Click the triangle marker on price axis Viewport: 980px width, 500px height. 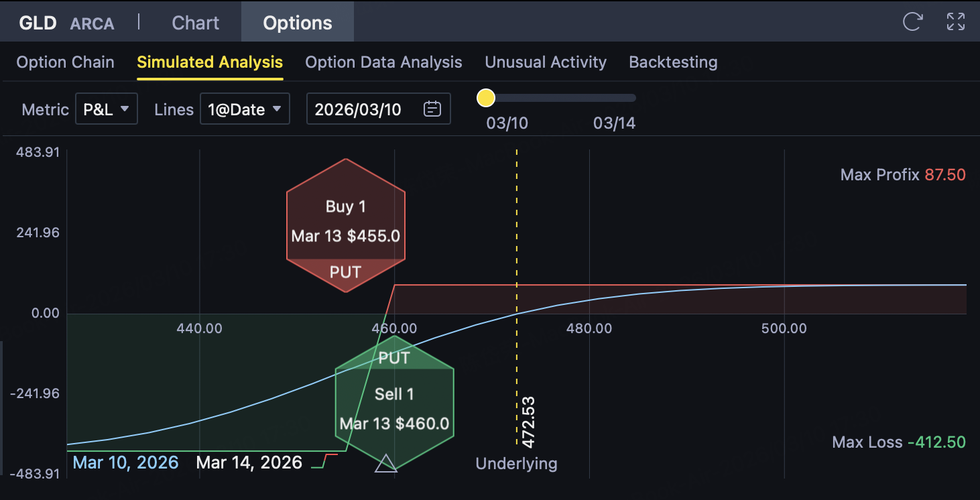click(385, 464)
